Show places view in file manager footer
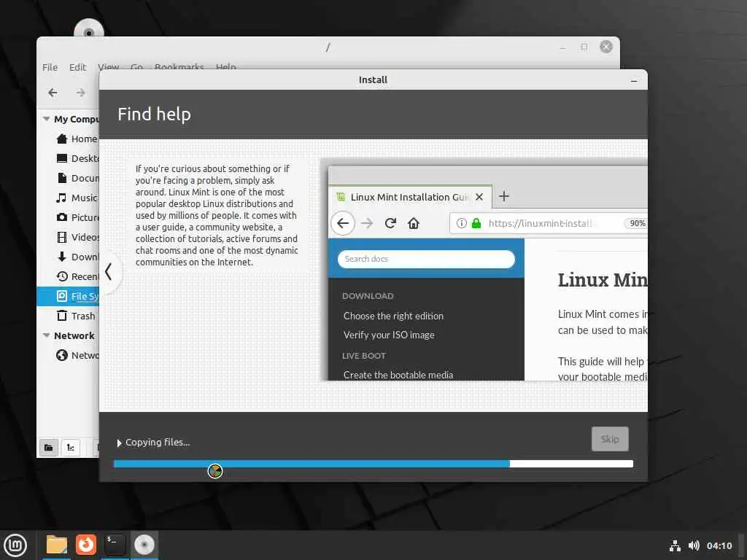The image size is (747, 560). pos(49,447)
